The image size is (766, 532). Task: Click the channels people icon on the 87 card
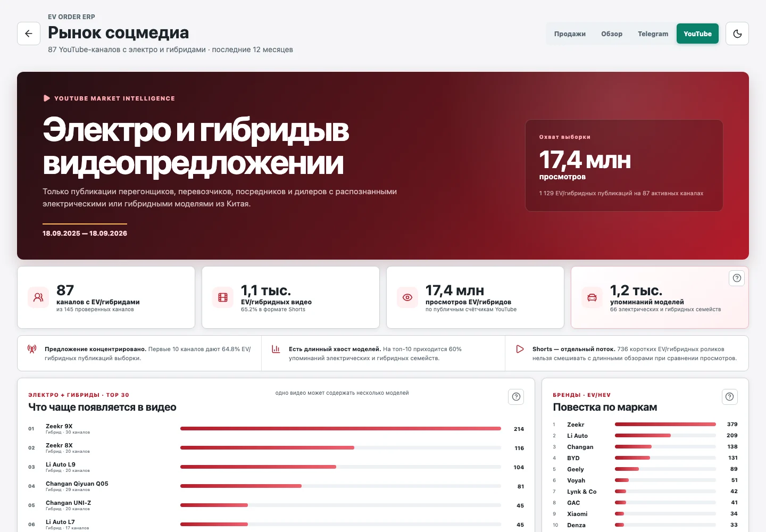38,297
